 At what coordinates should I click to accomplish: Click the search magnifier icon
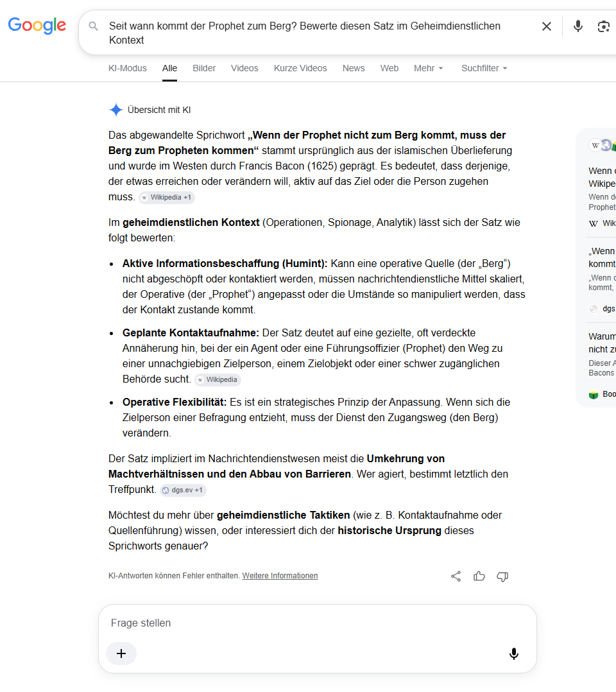click(x=93, y=26)
